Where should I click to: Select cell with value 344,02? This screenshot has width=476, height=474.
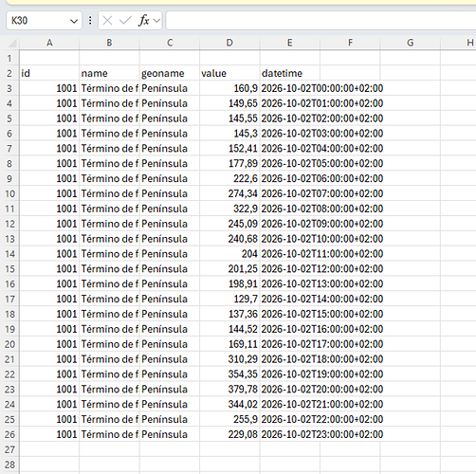229,404
